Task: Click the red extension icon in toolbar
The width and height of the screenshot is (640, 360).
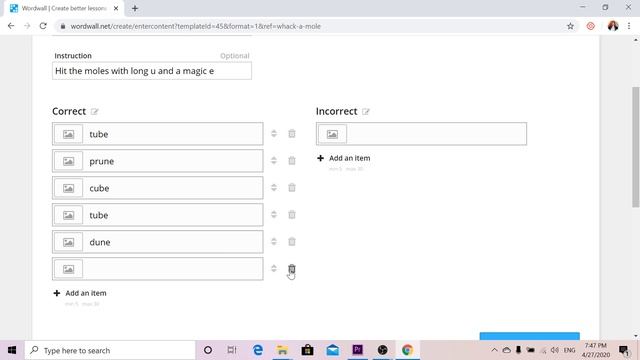Action: pyautogui.click(x=590, y=26)
